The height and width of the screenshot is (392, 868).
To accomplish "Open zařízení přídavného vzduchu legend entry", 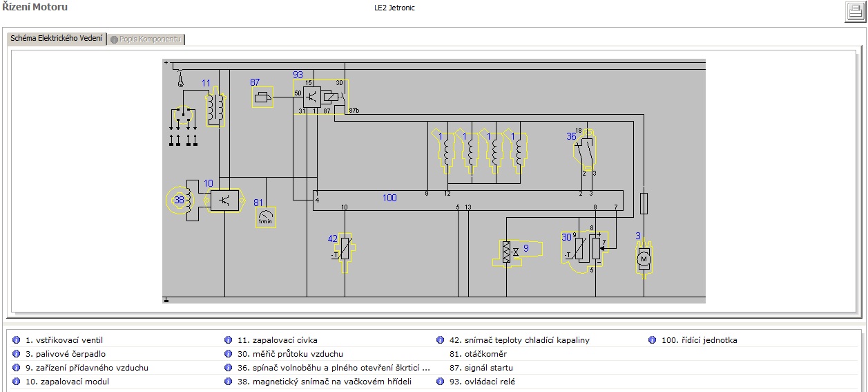I will (86, 368).
